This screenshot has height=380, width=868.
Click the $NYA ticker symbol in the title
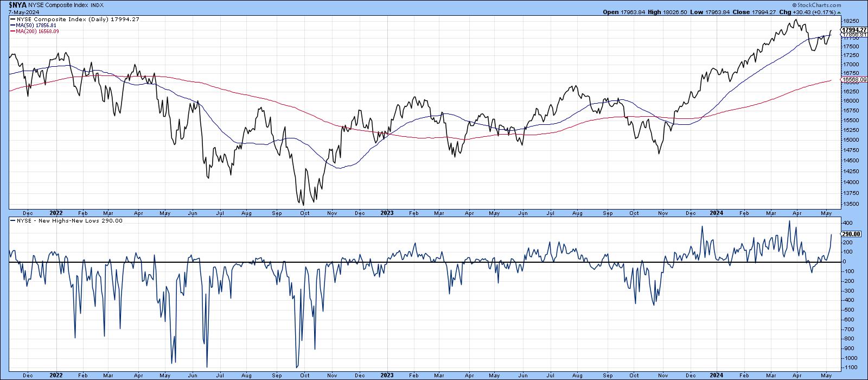point(18,4)
